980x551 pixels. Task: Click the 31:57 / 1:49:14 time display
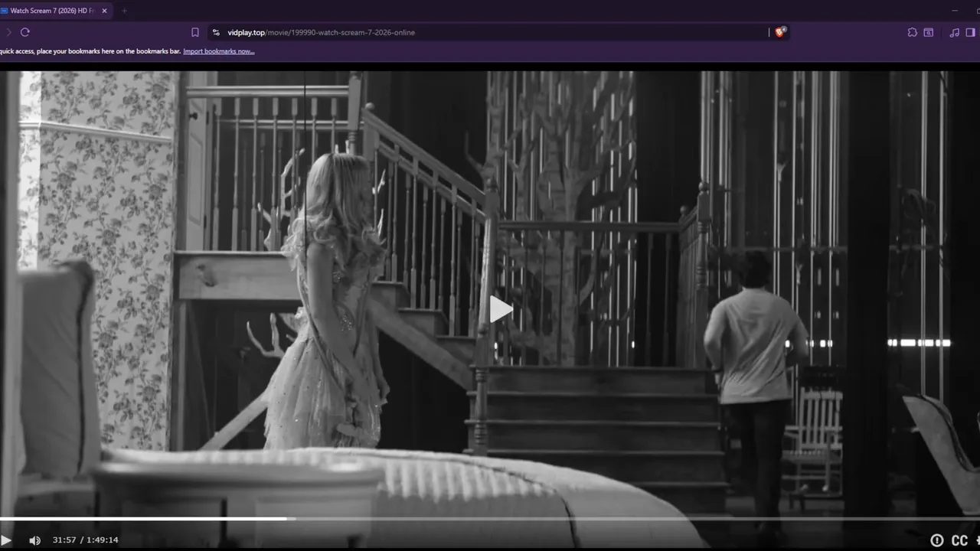point(85,540)
